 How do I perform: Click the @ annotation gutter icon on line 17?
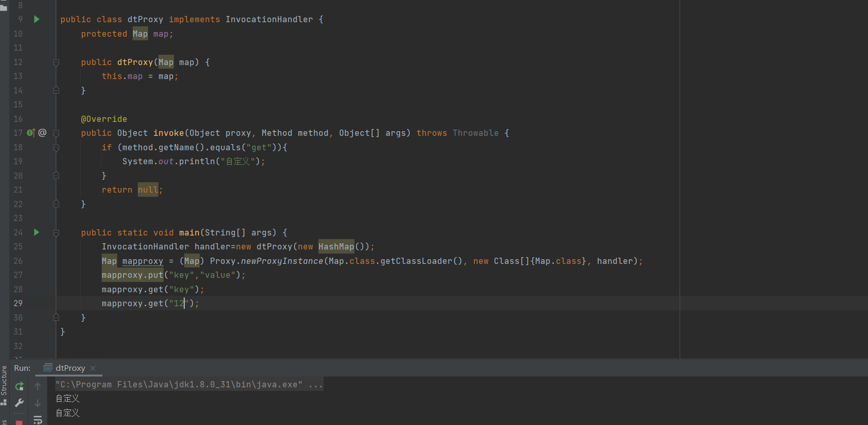[42, 133]
